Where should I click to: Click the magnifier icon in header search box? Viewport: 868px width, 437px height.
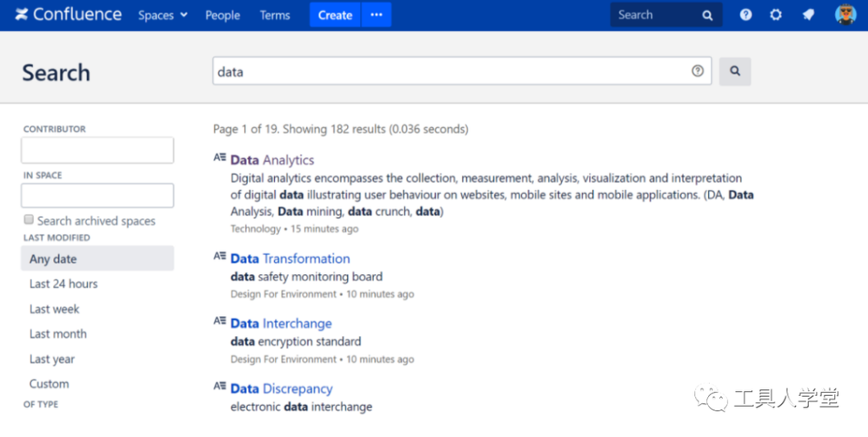(707, 16)
